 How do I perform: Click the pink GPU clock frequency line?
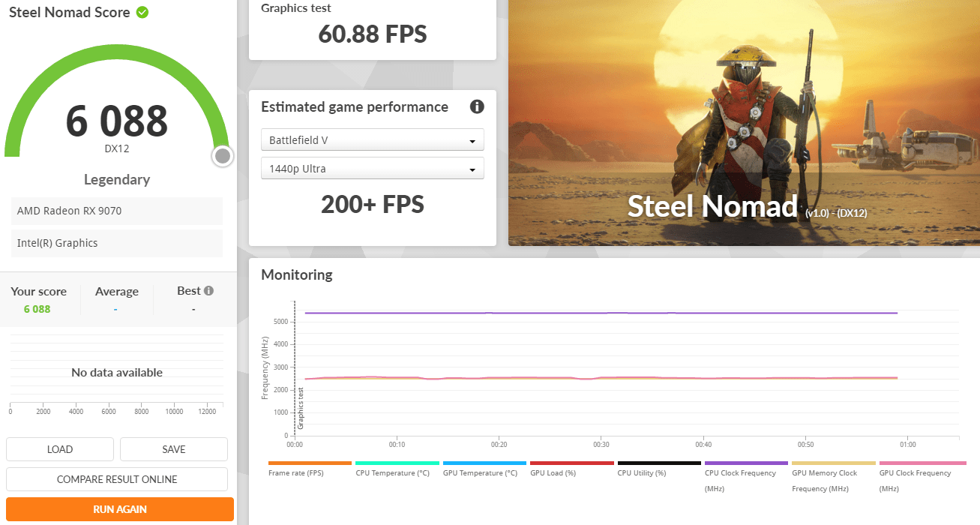coord(600,378)
